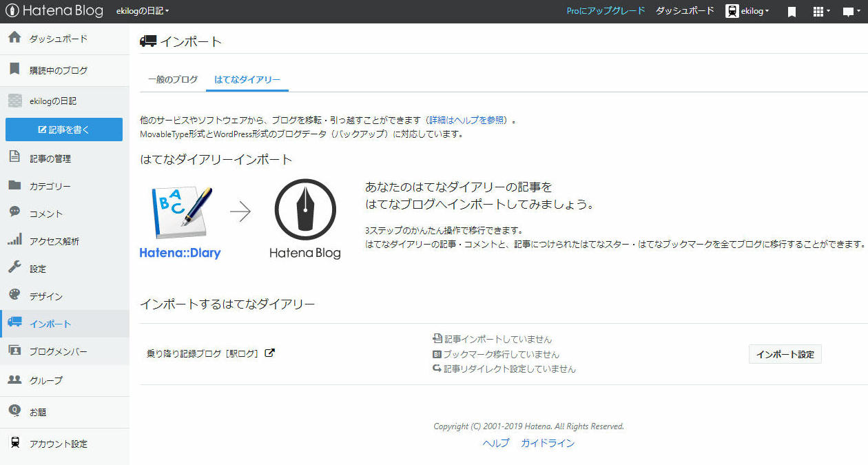Click the train icon beside アカウント設定
The image size is (868, 465).
[x=14, y=443]
